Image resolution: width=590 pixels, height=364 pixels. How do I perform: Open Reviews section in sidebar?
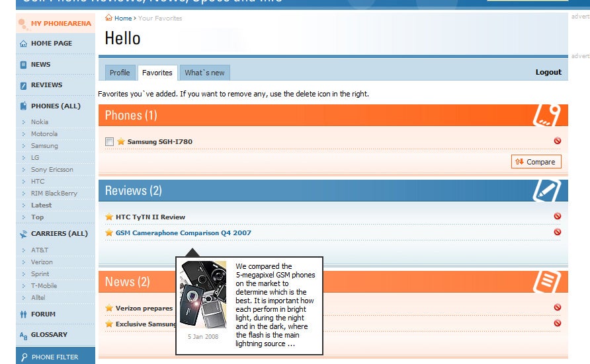(47, 85)
